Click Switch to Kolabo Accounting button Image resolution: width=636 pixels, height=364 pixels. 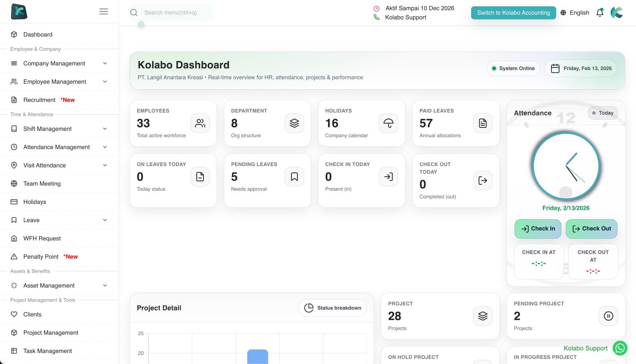coord(513,13)
